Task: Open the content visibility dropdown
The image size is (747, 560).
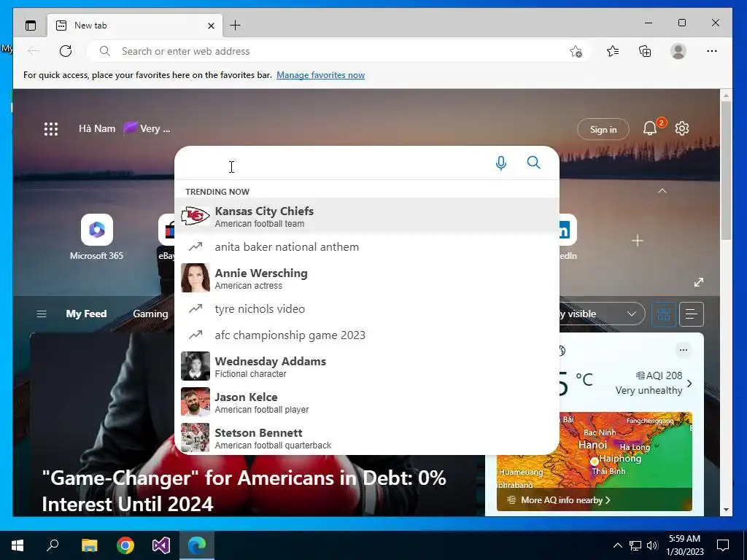Action: (602, 314)
